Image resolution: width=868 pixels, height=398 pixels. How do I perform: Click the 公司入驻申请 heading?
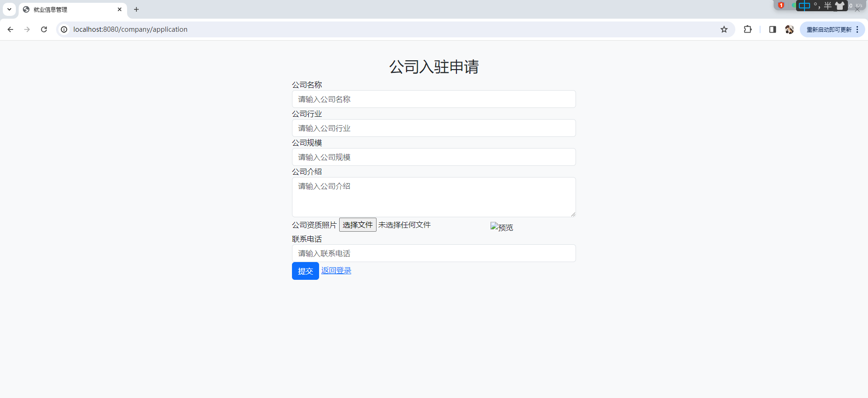click(x=434, y=67)
